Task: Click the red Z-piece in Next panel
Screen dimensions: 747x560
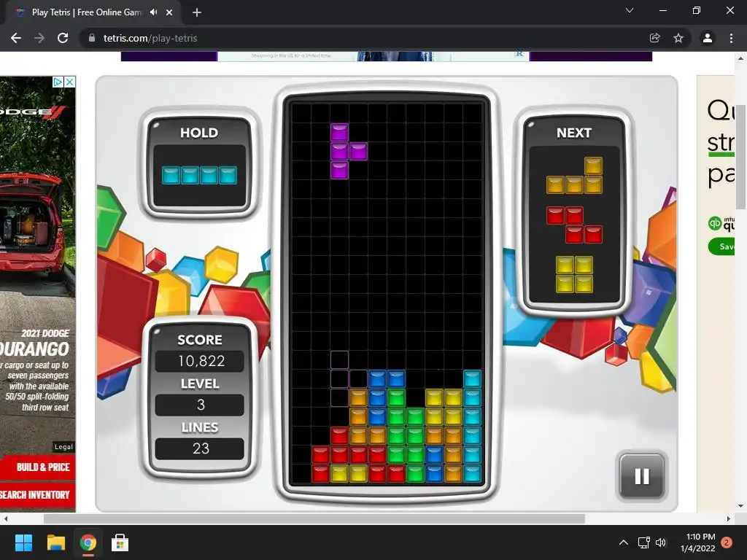Action: coord(575,225)
